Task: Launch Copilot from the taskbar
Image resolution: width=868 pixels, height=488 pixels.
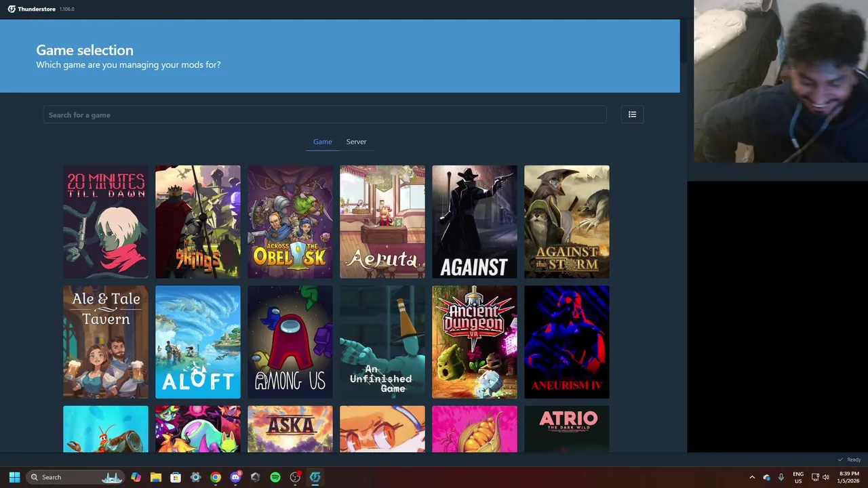Action: pos(136,477)
